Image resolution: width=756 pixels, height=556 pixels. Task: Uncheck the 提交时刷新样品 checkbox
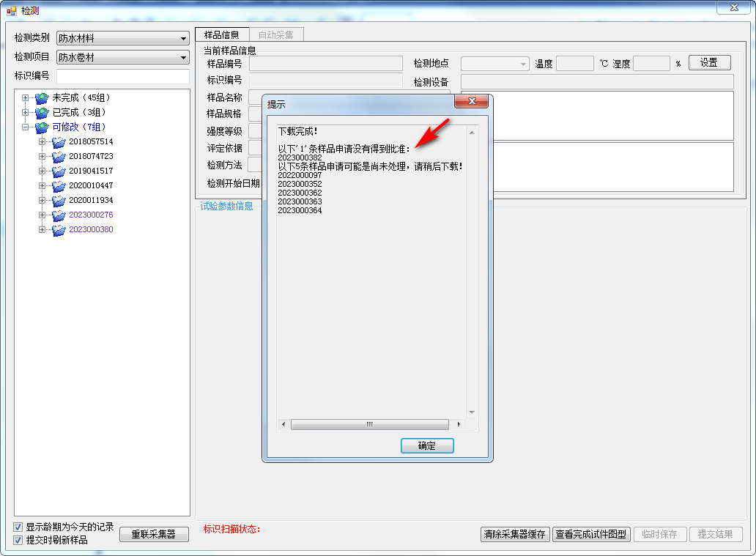coord(18,540)
